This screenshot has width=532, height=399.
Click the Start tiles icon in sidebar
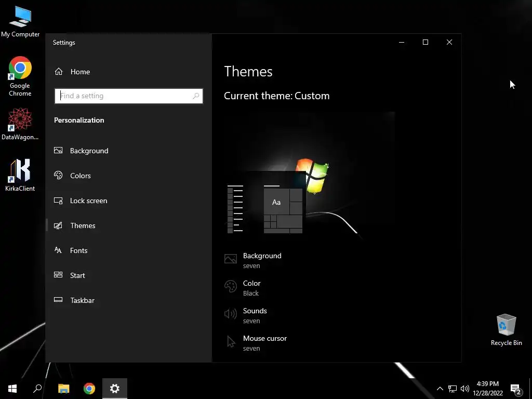click(58, 275)
